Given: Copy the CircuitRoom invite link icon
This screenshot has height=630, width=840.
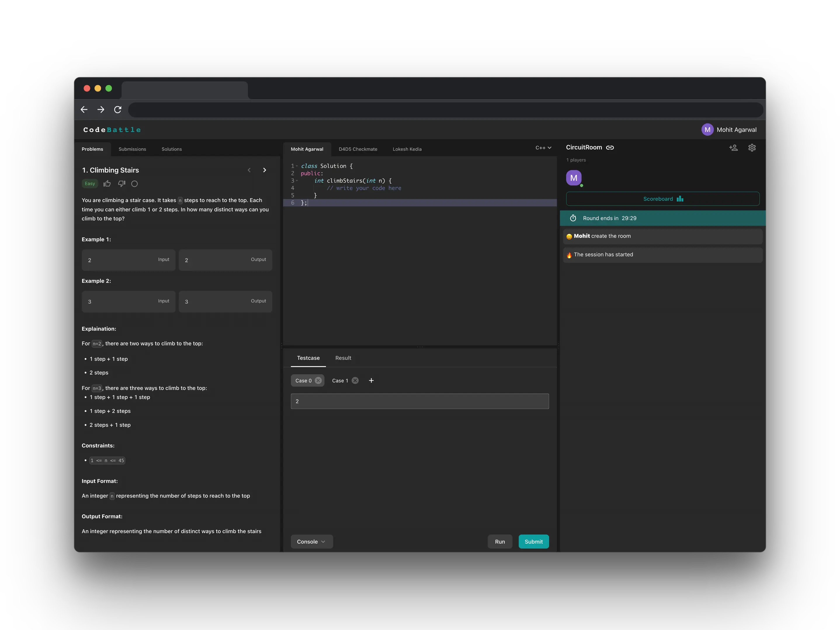Looking at the screenshot, I should coord(610,148).
